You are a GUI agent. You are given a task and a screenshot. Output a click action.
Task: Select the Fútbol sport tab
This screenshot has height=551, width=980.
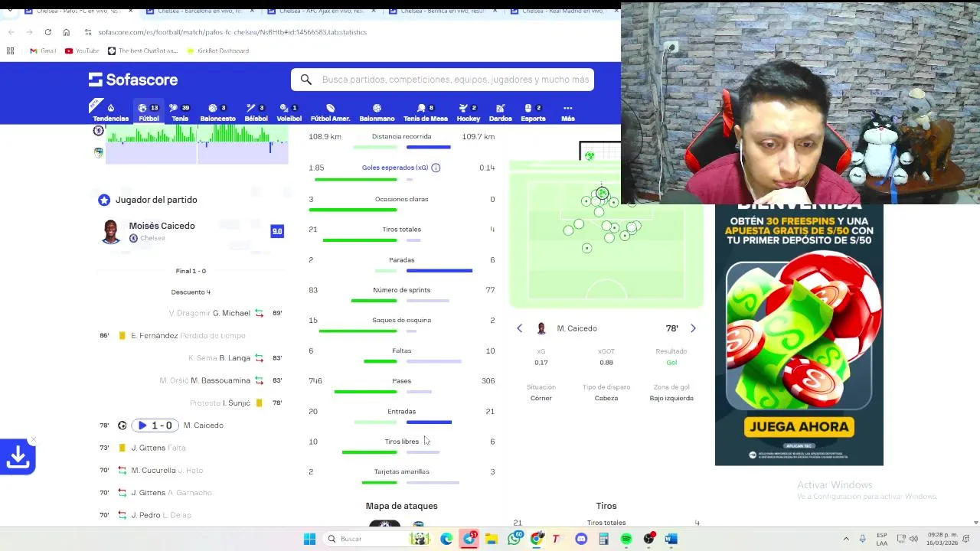(149, 112)
